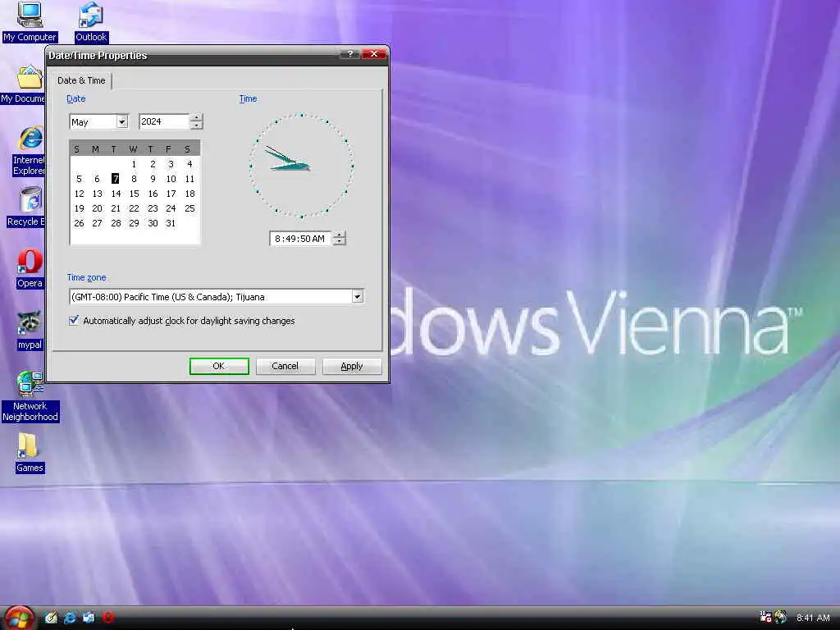Select day 10 in the calendar

coord(171,179)
